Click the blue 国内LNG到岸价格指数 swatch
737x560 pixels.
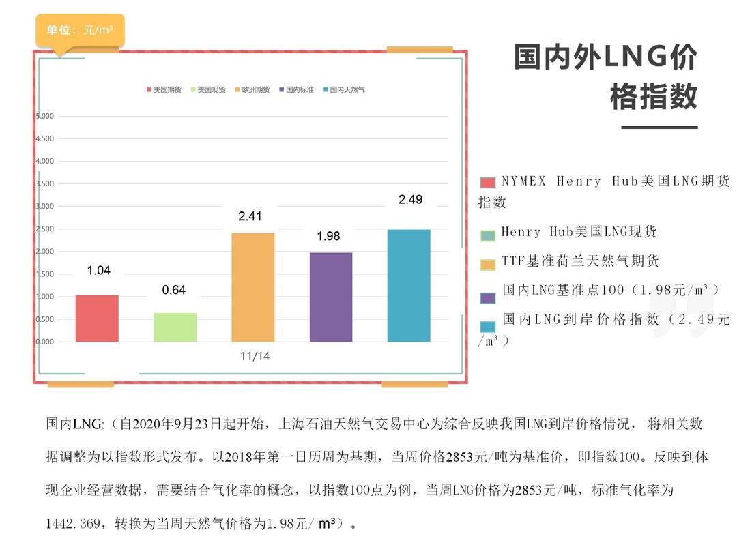point(488,327)
